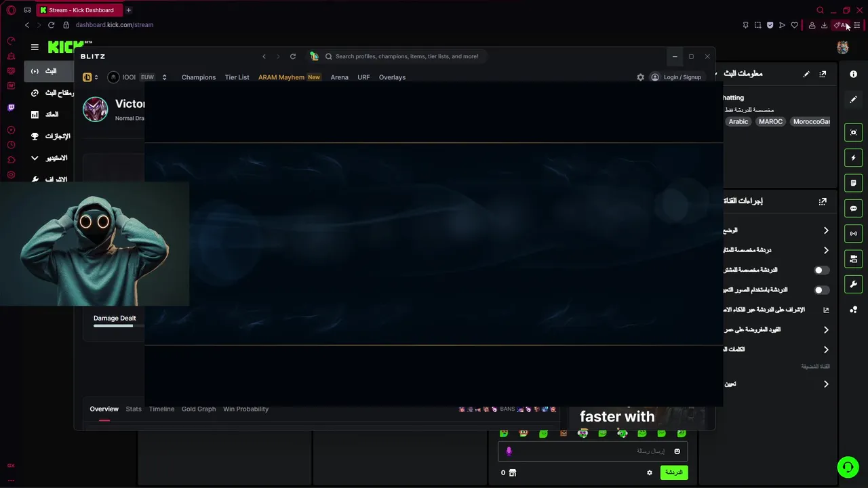
Task: Open AI moderation external link icon
Action: tap(826, 310)
